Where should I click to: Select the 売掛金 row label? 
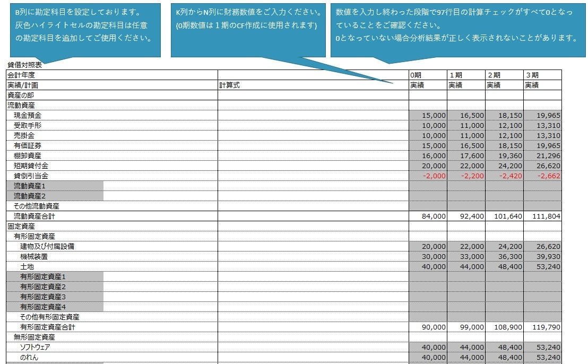(24, 136)
